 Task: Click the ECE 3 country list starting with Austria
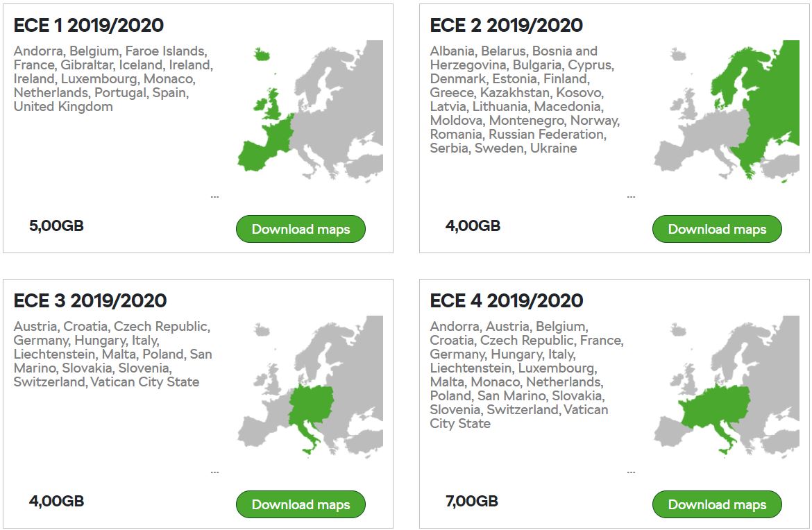(x=112, y=354)
